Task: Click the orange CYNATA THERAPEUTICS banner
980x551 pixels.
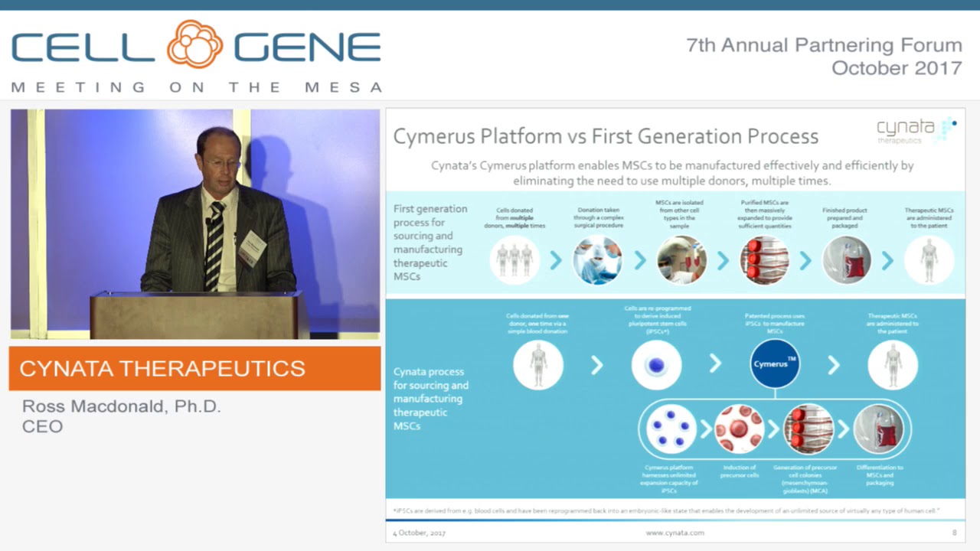Action: pos(195,368)
